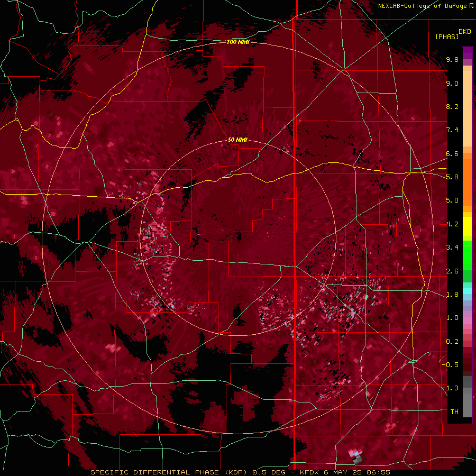The height and width of the screenshot is (476, 476).
Task: Click the 8.2 value on color scale
Action: point(452,106)
